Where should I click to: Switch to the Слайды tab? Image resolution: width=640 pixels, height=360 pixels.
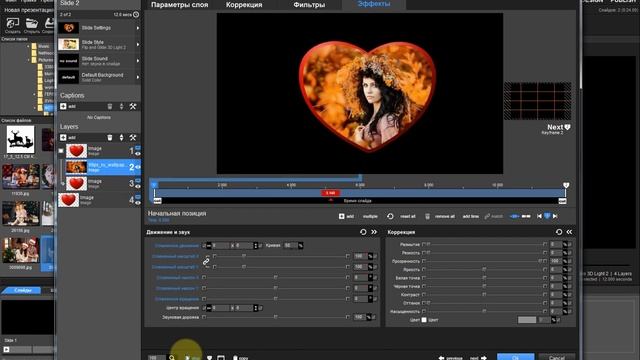(x=22, y=290)
